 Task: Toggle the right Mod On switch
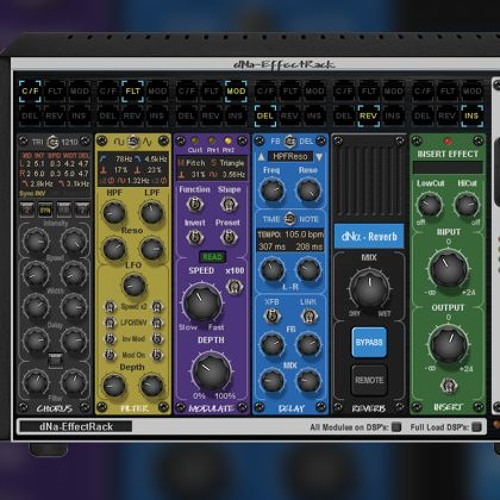[x=157, y=355]
